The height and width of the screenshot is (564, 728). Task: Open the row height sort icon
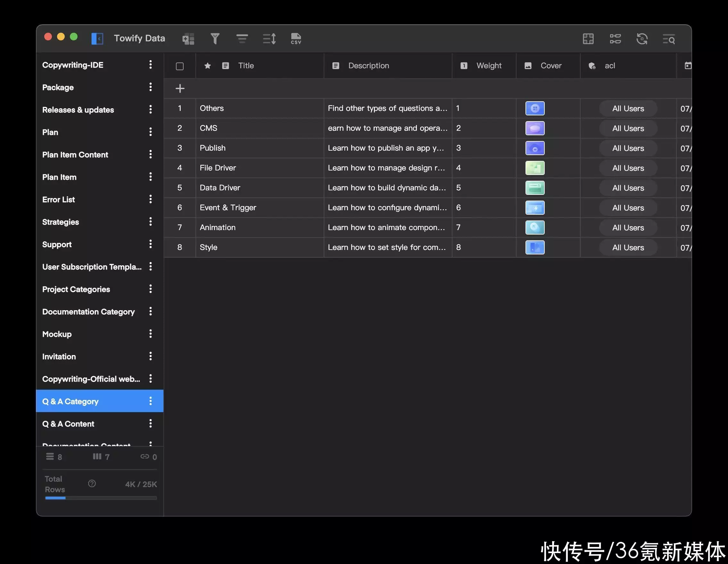tap(269, 39)
